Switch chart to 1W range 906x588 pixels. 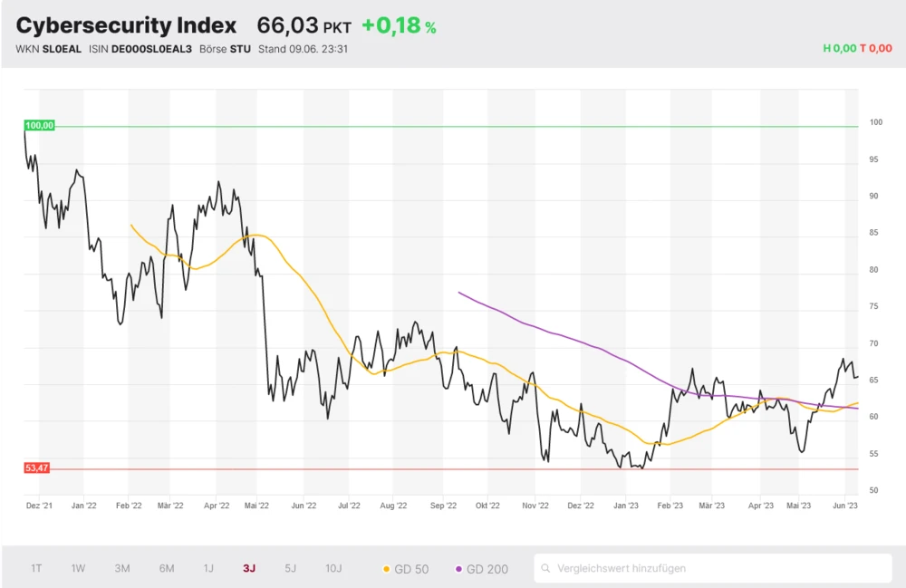tap(79, 568)
